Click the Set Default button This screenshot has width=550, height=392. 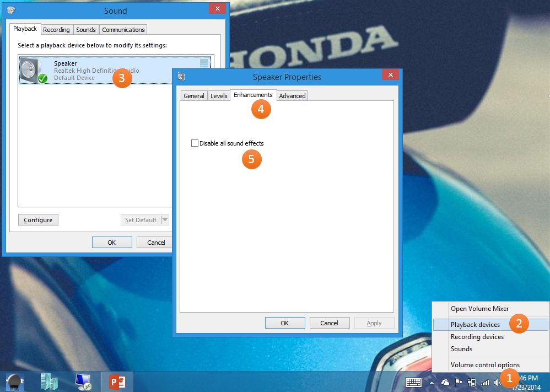click(141, 220)
